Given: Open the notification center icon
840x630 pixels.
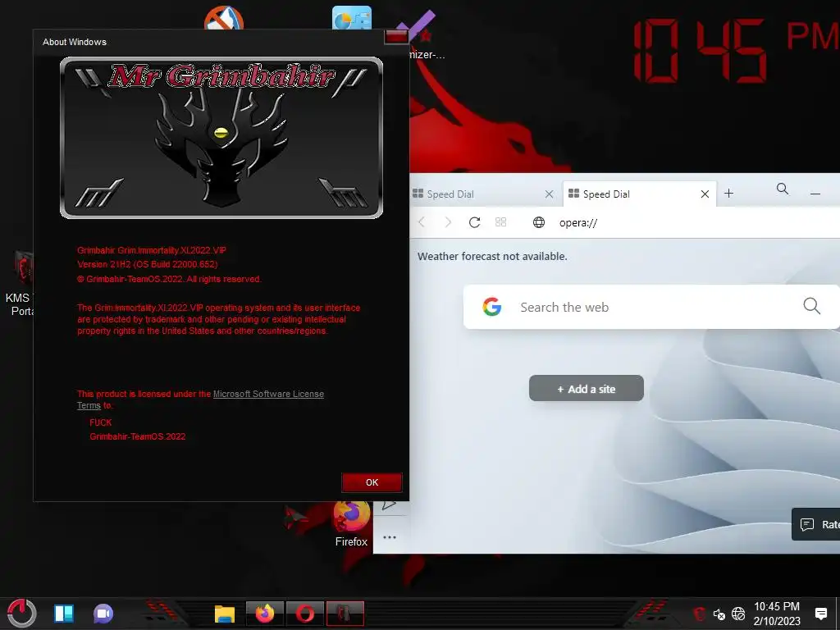Looking at the screenshot, I should point(820,614).
